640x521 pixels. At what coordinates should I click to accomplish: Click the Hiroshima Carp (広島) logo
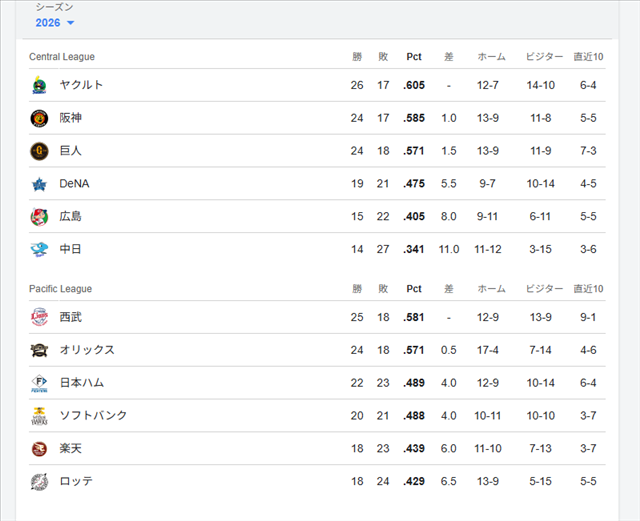(39, 216)
